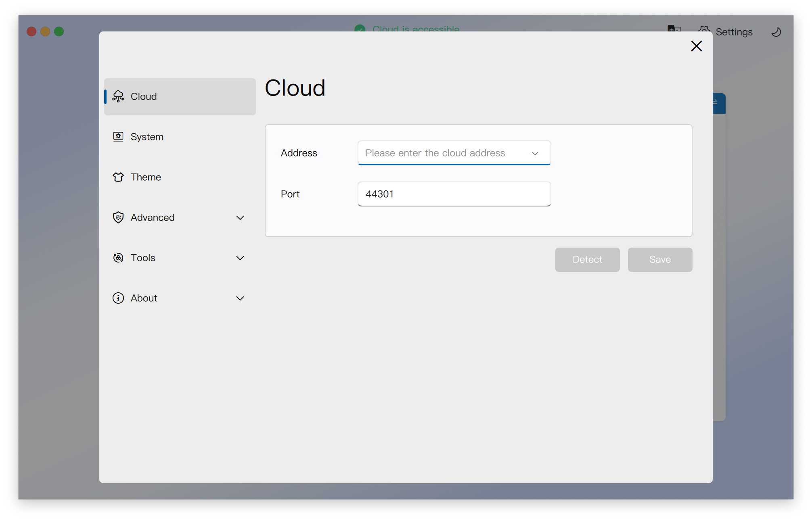Click the Port input field

[x=454, y=194]
